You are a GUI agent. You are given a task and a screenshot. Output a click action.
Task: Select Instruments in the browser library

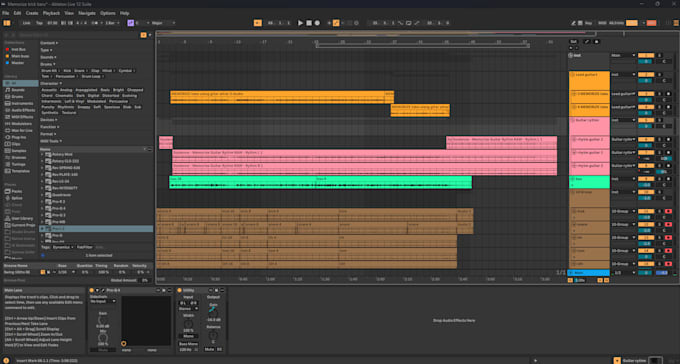click(22, 104)
